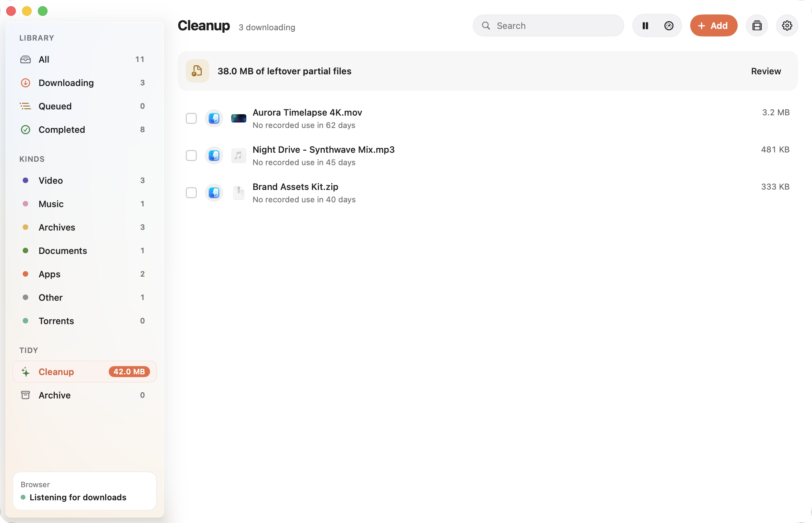Screen dimensions: 812x523
Task: Open the speed limiter gauge icon
Action: pos(669,26)
